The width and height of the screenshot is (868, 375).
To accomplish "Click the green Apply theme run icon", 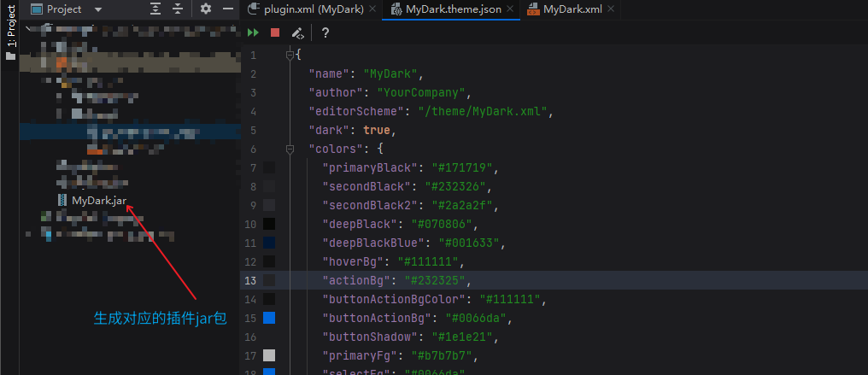I will (x=253, y=33).
